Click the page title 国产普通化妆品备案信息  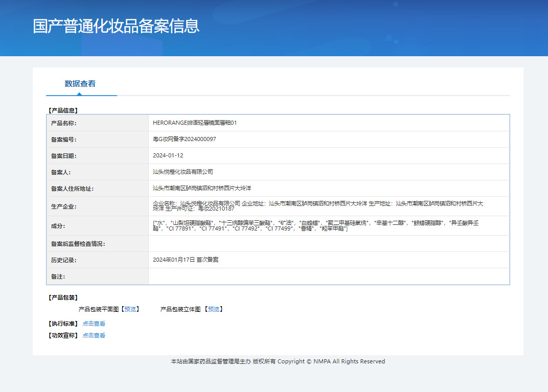[116, 26]
